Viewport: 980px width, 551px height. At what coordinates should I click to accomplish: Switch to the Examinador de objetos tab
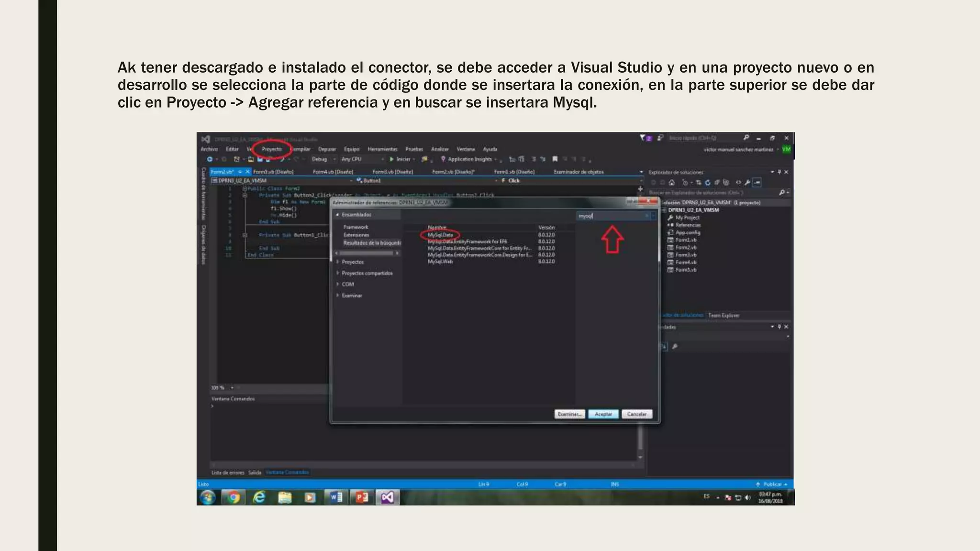click(579, 172)
